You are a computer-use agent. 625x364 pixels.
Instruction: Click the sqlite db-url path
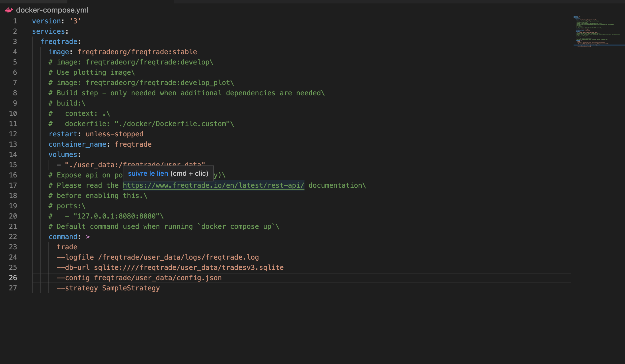click(x=189, y=267)
